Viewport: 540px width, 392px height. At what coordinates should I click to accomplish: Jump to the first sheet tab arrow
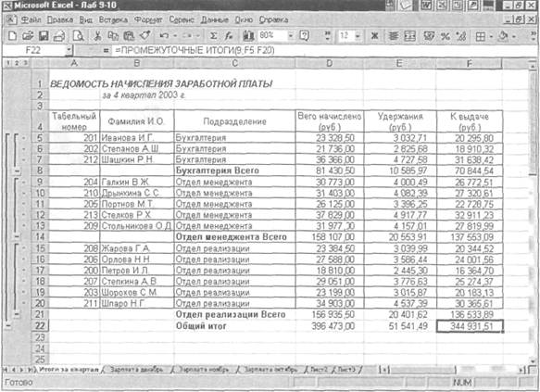6,370
